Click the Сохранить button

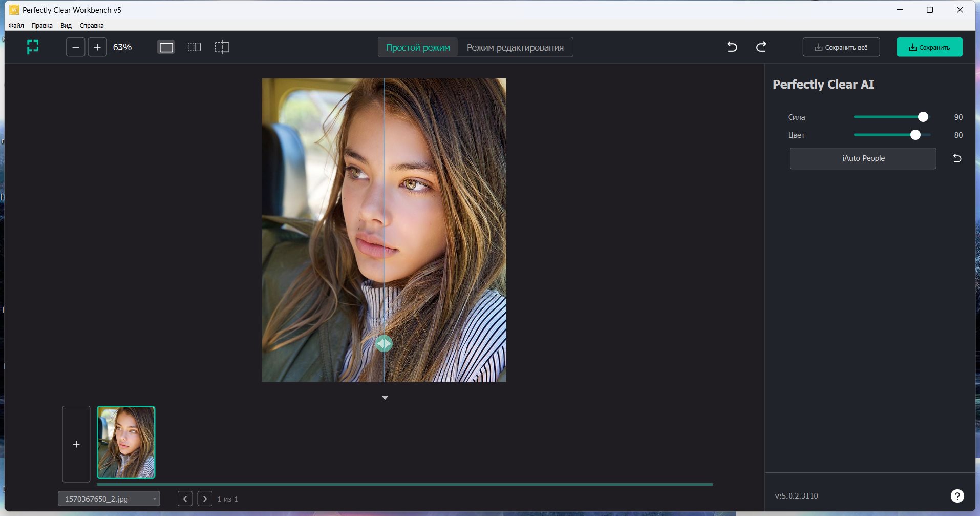pyautogui.click(x=929, y=47)
